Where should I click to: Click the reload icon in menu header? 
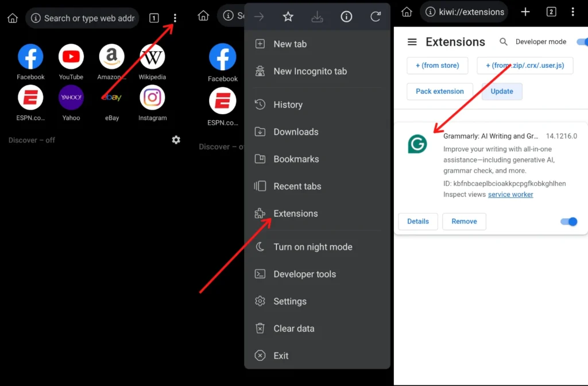(376, 17)
